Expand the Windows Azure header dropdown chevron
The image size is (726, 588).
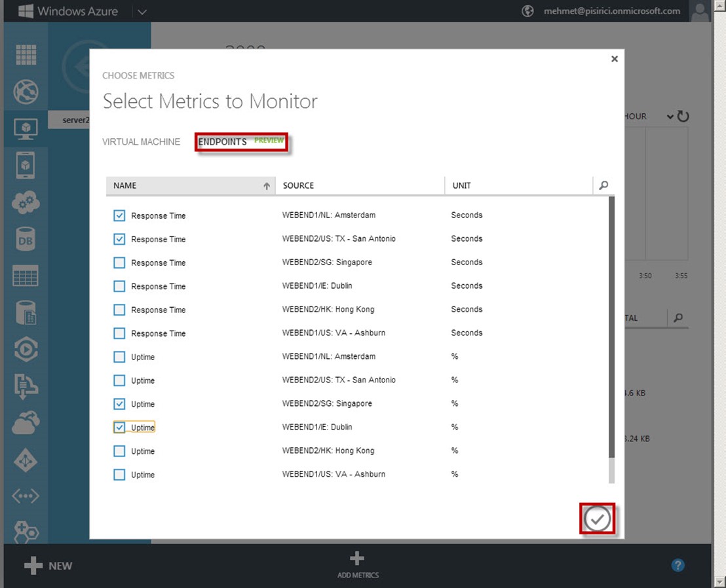pos(142,12)
